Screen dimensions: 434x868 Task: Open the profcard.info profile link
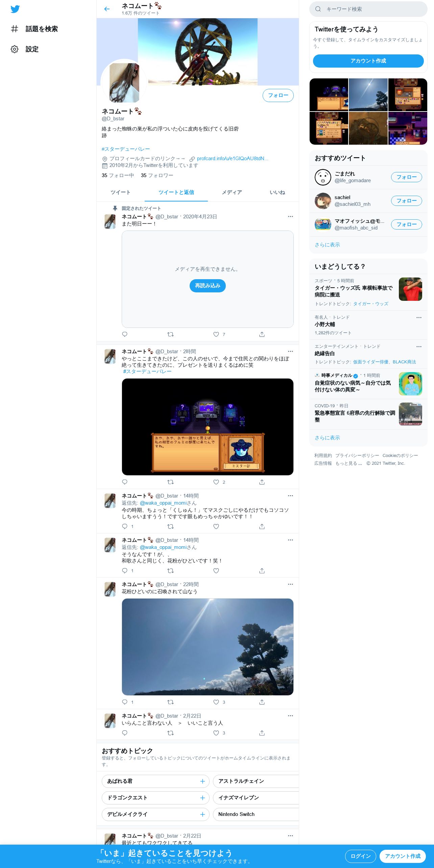pyautogui.click(x=233, y=159)
